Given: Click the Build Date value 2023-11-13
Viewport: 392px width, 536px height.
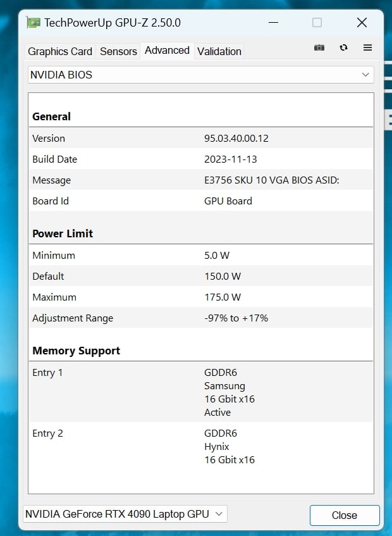Looking at the screenshot, I should coord(230,159).
